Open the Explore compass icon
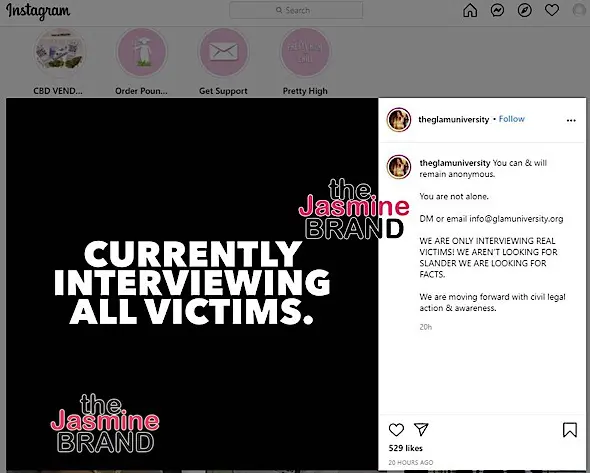 click(525, 11)
